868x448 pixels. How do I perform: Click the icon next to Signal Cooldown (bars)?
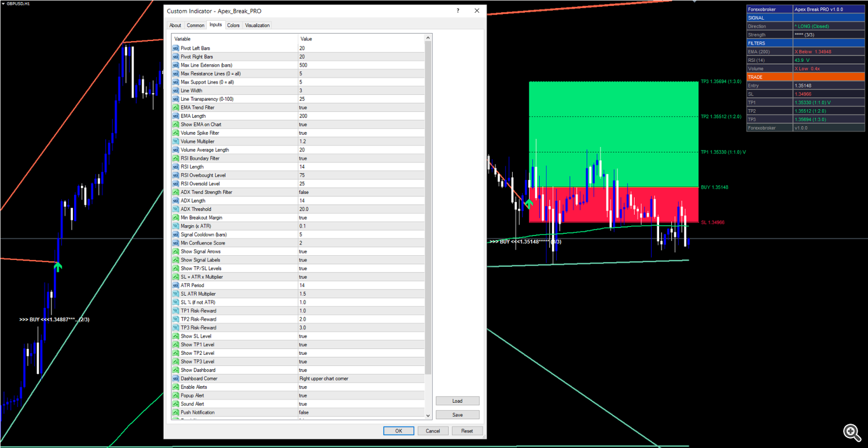coord(176,234)
